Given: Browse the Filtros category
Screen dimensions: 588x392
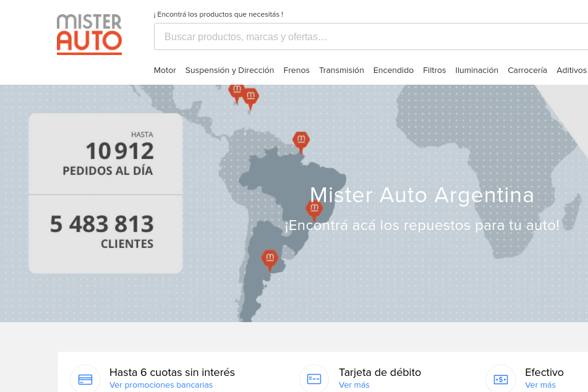Looking at the screenshot, I should click(434, 70).
